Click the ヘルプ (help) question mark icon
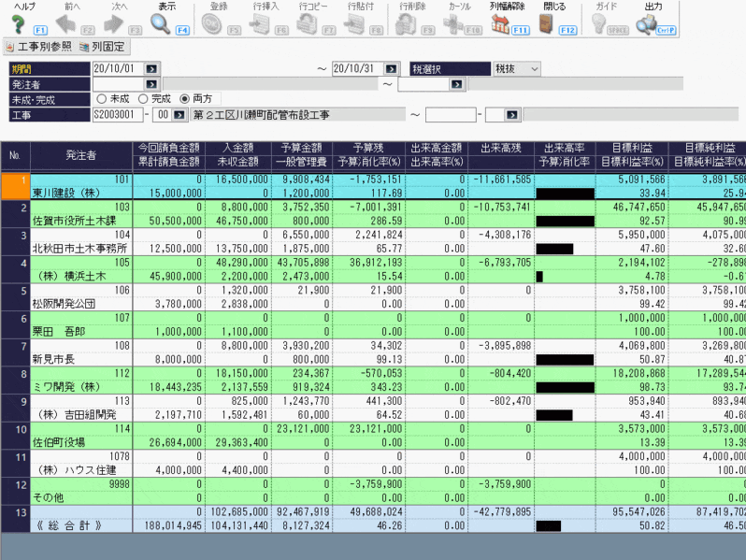746x560 pixels. click(x=19, y=23)
